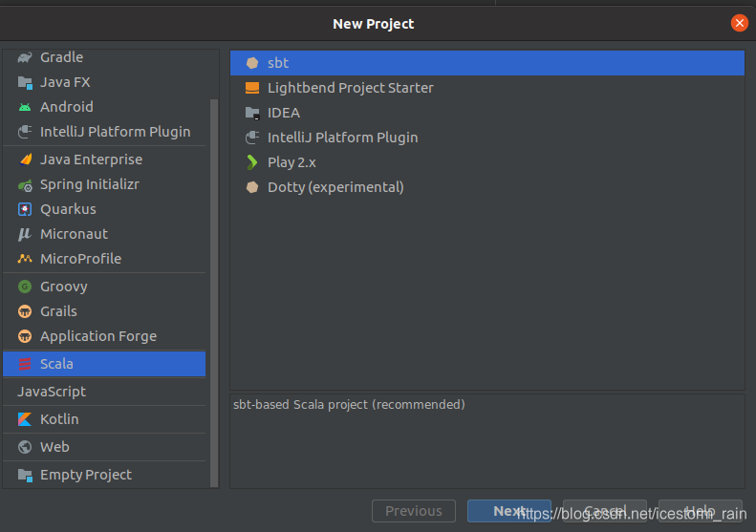Click the Lightbend Project Starter icon

tap(252, 88)
